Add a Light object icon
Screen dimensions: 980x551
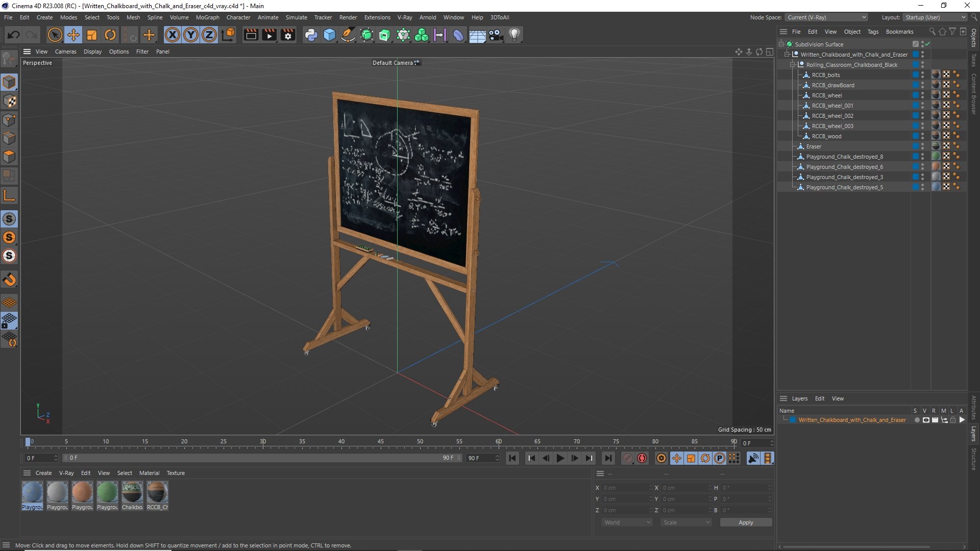click(514, 35)
